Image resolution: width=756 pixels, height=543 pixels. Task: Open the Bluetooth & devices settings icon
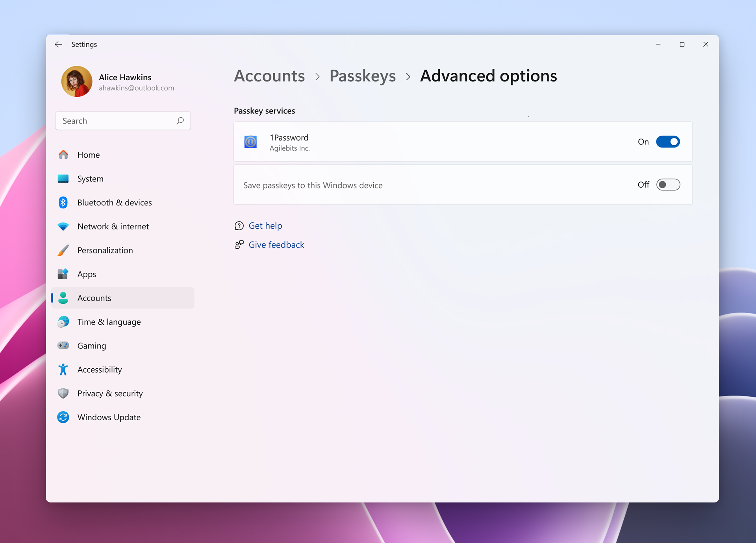click(63, 202)
